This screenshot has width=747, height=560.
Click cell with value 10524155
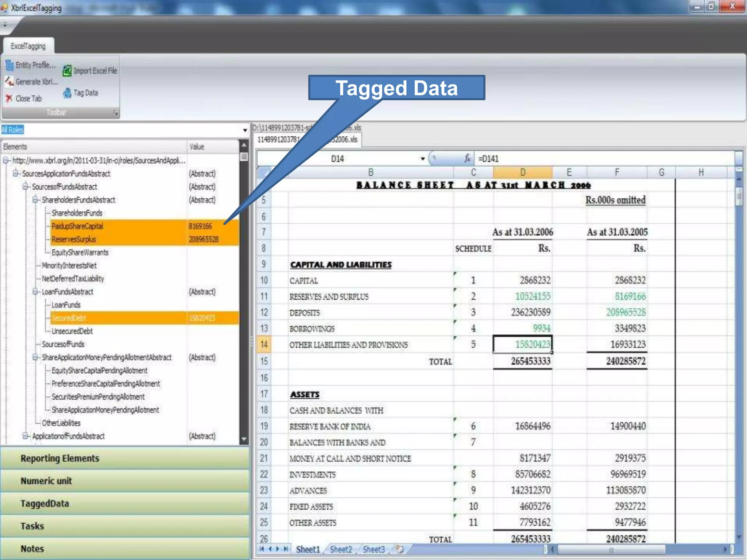click(x=523, y=296)
